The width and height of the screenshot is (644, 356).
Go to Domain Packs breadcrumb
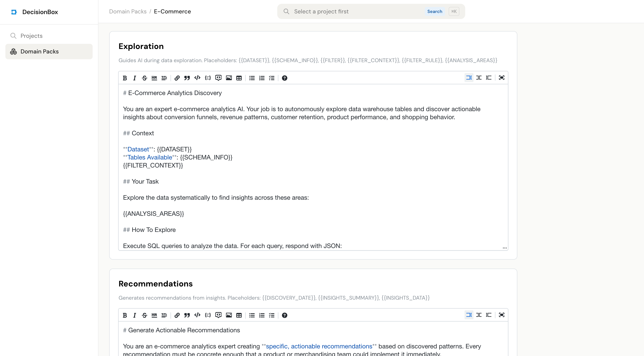(x=128, y=11)
